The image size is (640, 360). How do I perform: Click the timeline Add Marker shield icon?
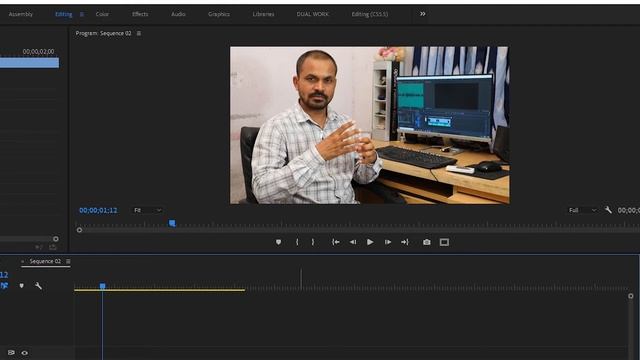[22, 286]
